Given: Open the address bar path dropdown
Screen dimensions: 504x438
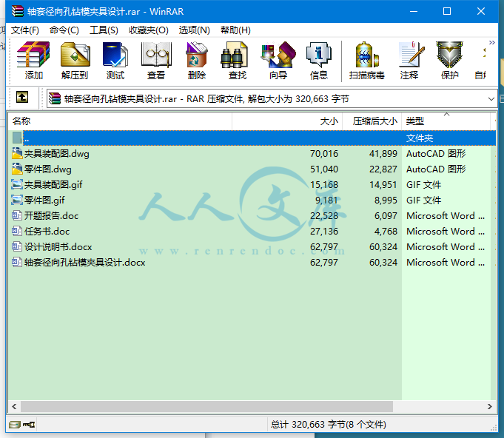Looking at the screenshot, I should [491, 98].
